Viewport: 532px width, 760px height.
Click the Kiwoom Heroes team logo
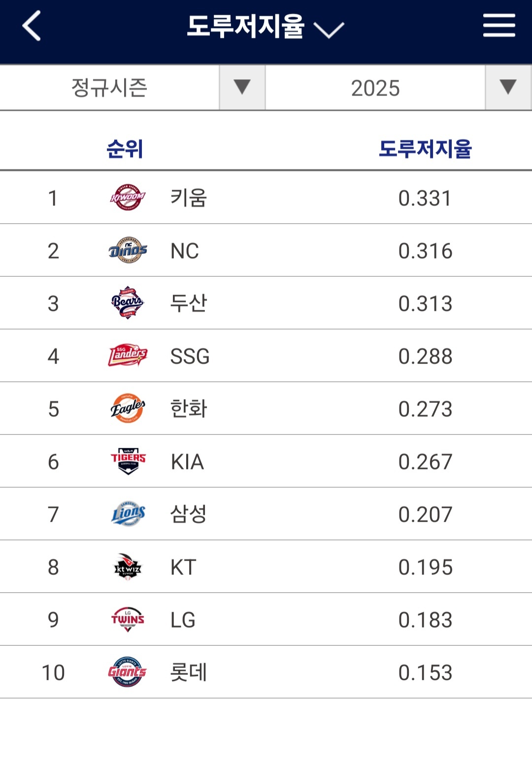tap(128, 198)
